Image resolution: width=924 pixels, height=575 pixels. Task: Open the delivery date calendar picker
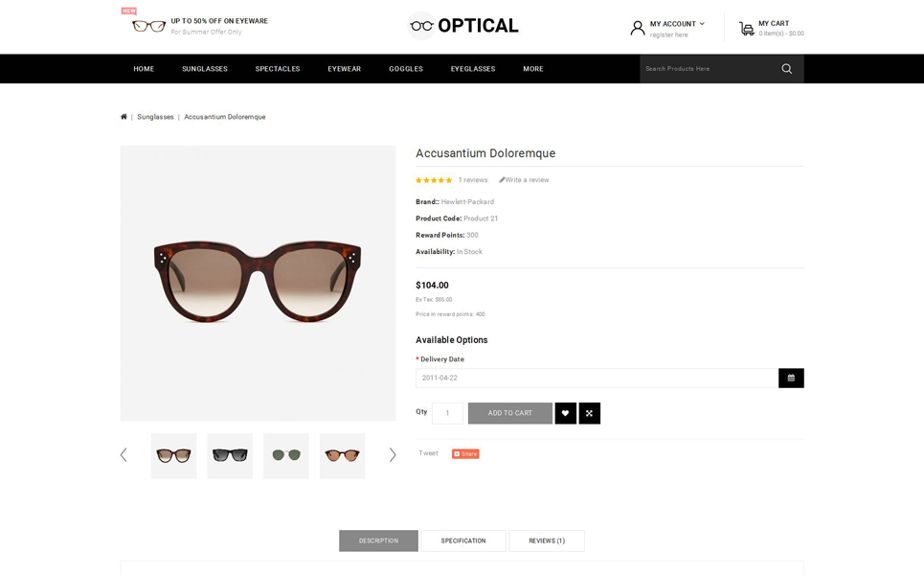point(791,378)
